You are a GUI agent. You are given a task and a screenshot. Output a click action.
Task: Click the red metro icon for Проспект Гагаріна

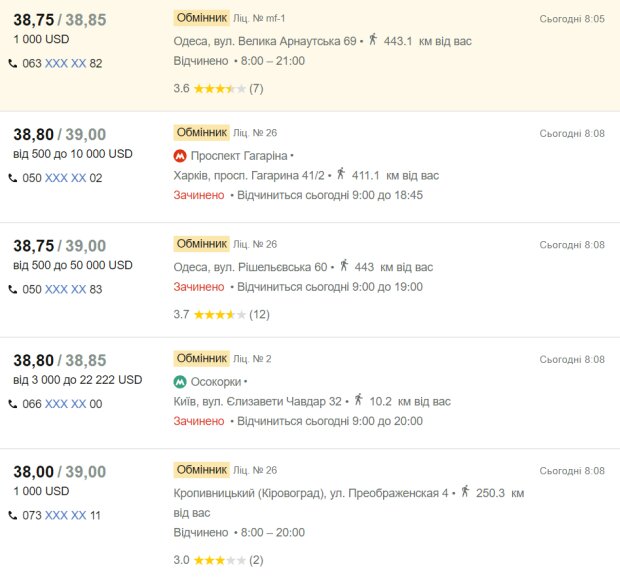180,156
